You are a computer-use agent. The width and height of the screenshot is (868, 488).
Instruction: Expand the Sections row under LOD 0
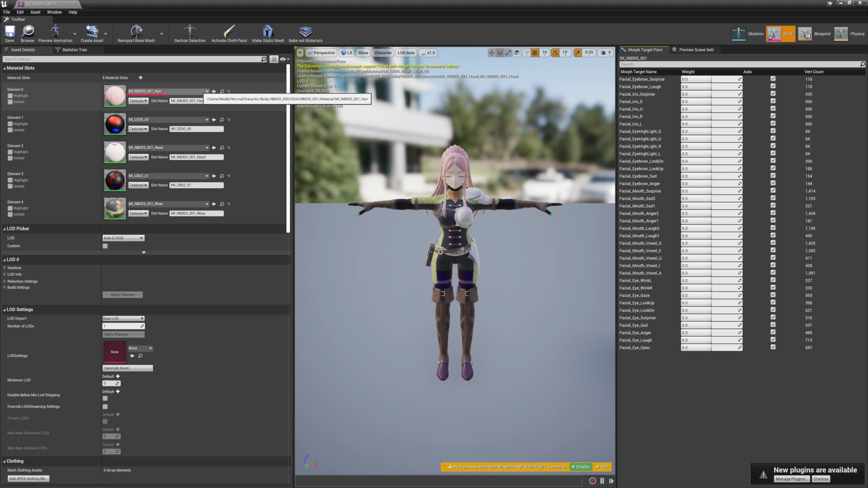click(5, 268)
